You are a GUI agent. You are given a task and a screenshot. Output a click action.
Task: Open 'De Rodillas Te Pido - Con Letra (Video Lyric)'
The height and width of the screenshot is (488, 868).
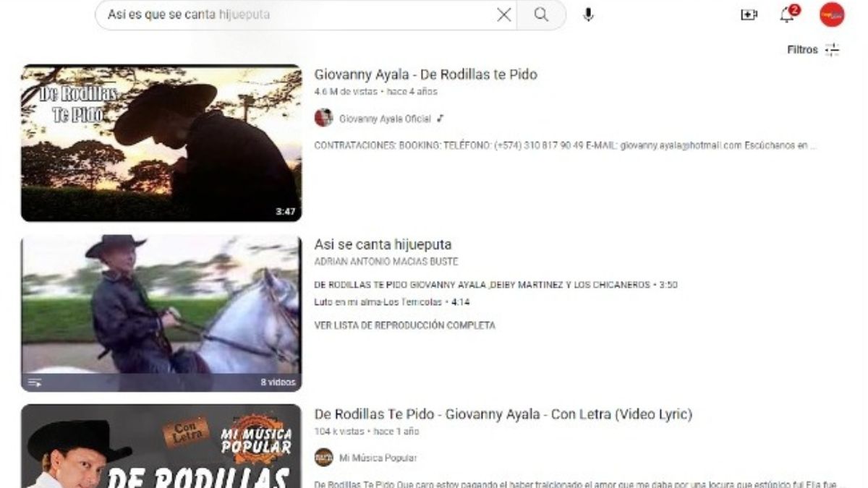click(x=503, y=414)
